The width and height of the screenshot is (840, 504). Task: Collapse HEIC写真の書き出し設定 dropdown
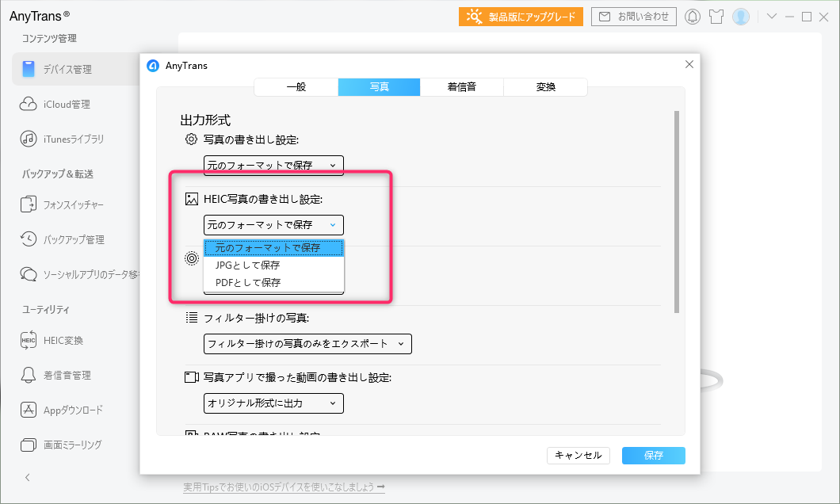coord(273,225)
